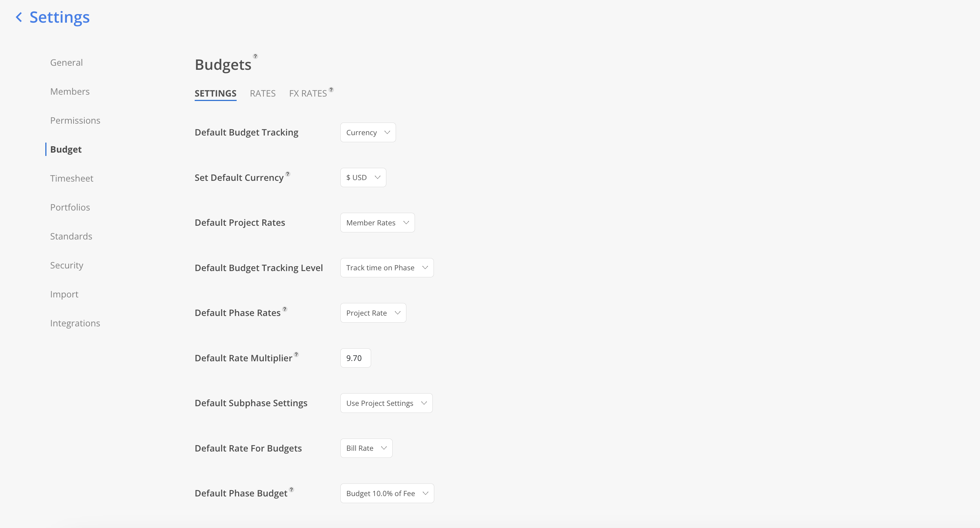Open the Member Rates dropdown
Viewport: 980px width, 528px height.
(377, 223)
